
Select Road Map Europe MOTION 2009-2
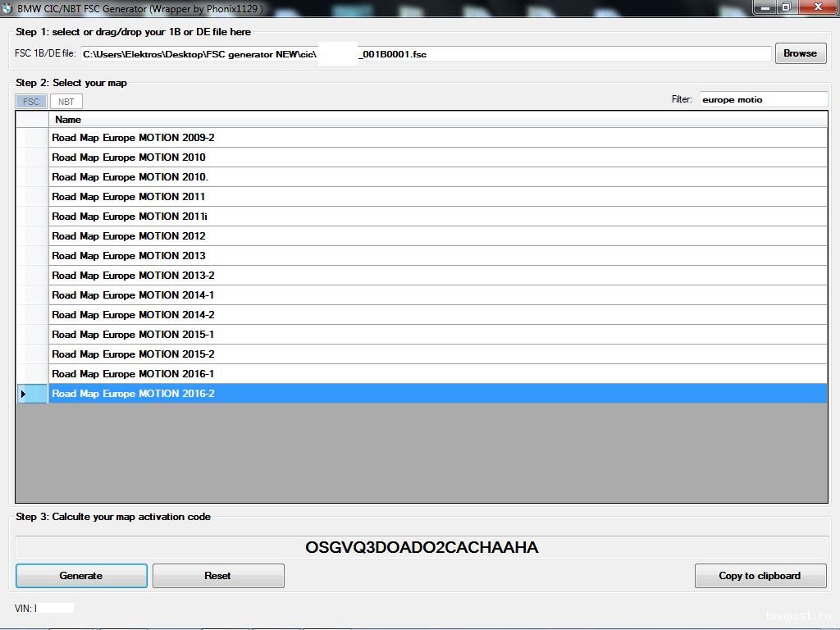tap(133, 138)
